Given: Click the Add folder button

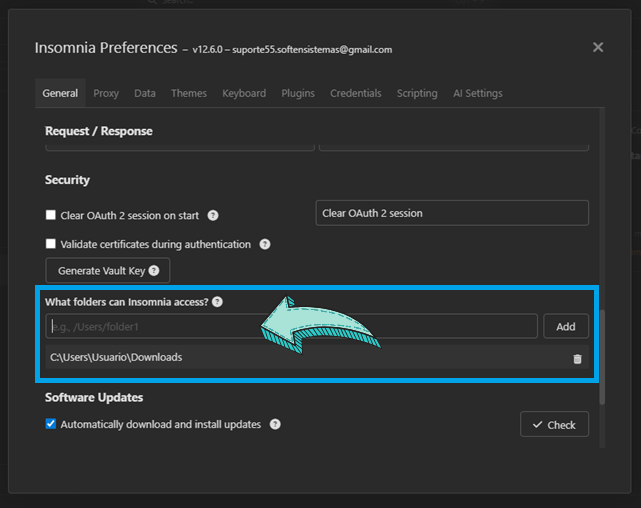Looking at the screenshot, I should 566,327.
